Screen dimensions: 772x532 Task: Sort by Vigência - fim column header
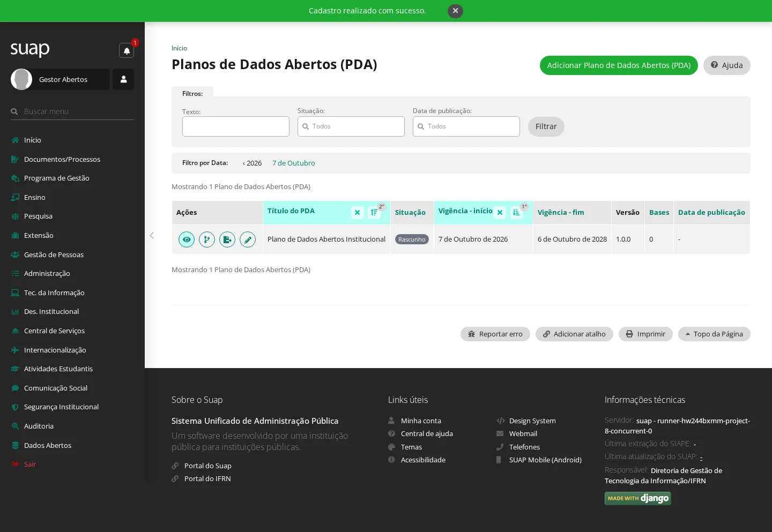point(561,213)
